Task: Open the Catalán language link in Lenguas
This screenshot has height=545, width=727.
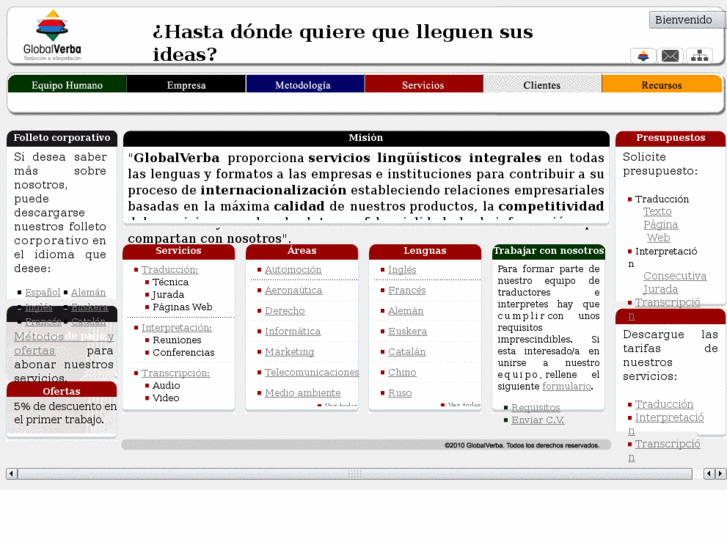Action: 407,352
